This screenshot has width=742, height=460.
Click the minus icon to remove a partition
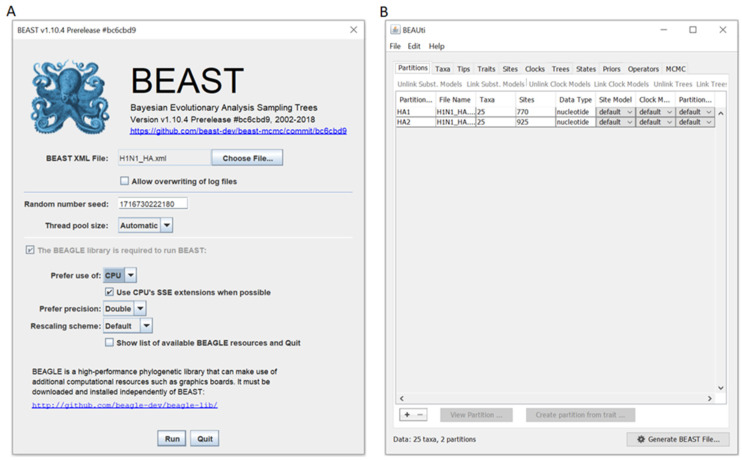point(420,415)
